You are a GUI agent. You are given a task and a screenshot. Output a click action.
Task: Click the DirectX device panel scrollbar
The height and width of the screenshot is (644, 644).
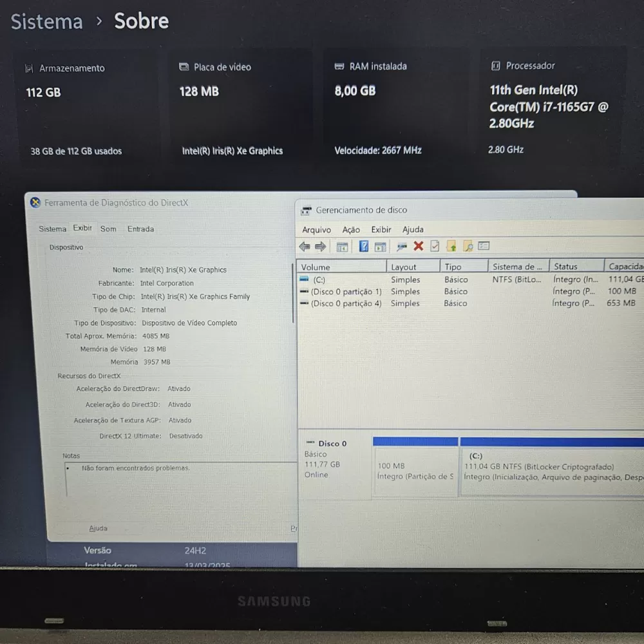click(293, 293)
